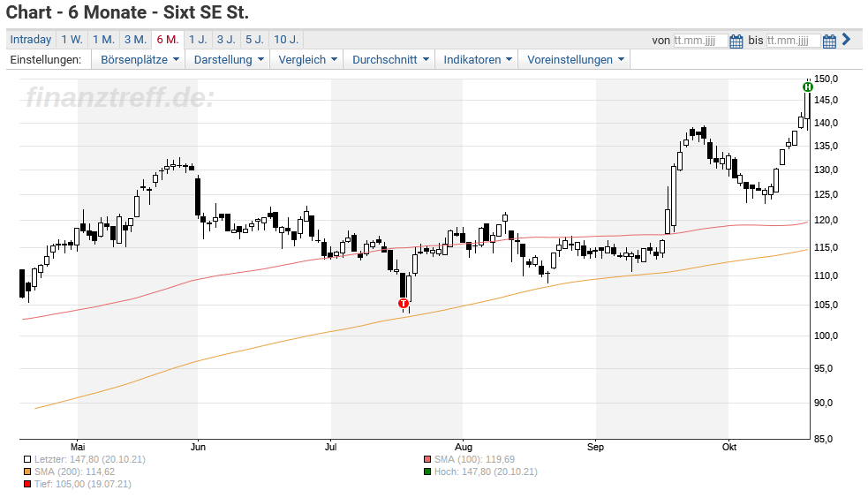Select the 6 M. time range tab
Screen dimensions: 868x498
[x=168, y=39]
